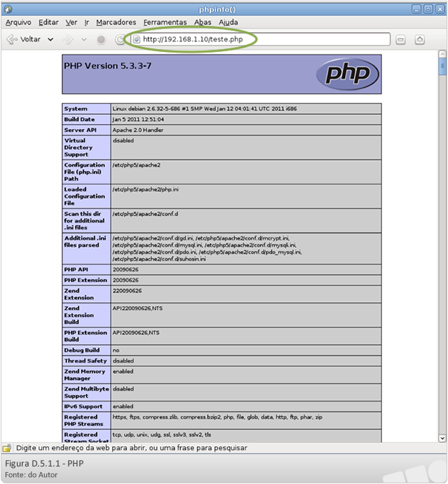The height and width of the screenshot is (484, 448).
Task: Click the 'PHP Version 5.3.3-7' heading
Action: pyautogui.click(x=108, y=66)
